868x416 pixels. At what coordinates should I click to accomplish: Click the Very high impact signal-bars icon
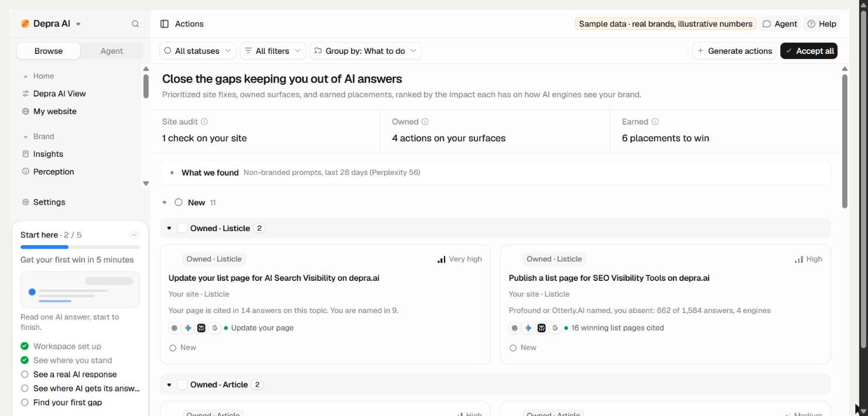click(442, 259)
